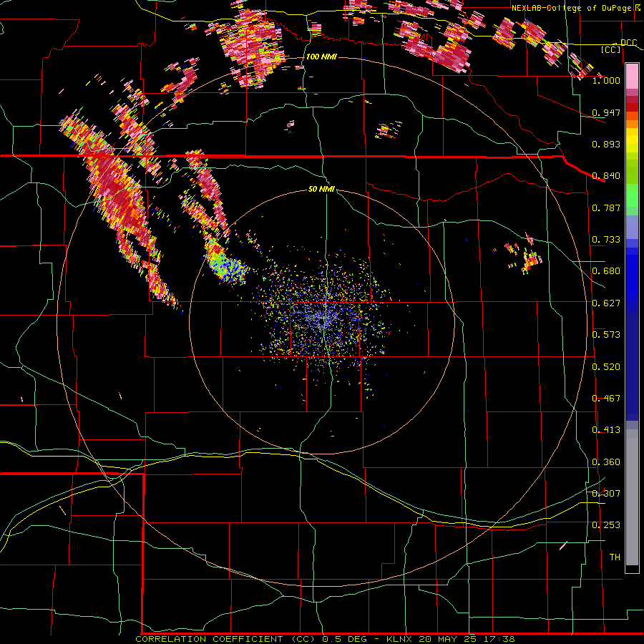
Task: Click the '100 NMI' range ring label
Action: [x=321, y=57]
